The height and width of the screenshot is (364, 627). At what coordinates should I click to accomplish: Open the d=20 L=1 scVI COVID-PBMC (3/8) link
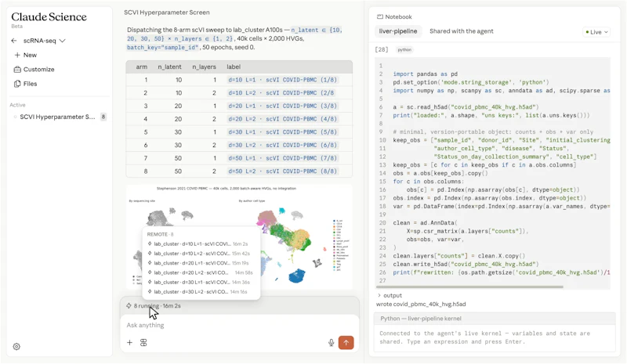point(283,106)
